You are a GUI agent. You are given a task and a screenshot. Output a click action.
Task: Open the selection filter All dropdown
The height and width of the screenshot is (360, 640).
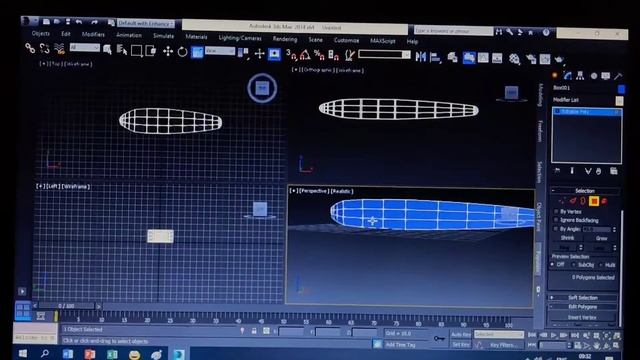(x=84, y=47)
